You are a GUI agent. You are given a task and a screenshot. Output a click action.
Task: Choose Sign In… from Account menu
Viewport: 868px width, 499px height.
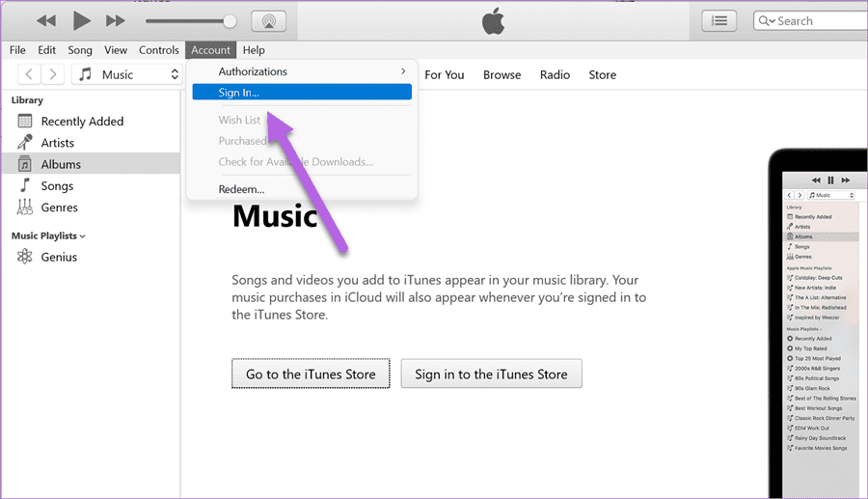(x=302, y=92)
